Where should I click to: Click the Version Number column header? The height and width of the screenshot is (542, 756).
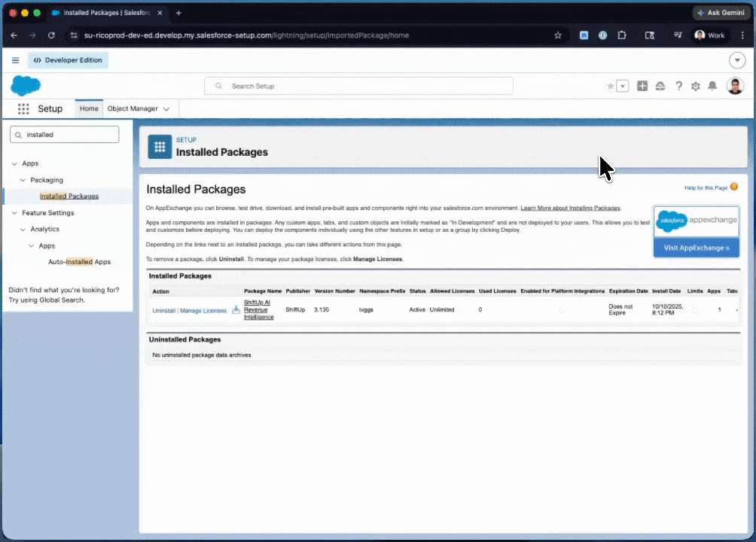point(334,291)
